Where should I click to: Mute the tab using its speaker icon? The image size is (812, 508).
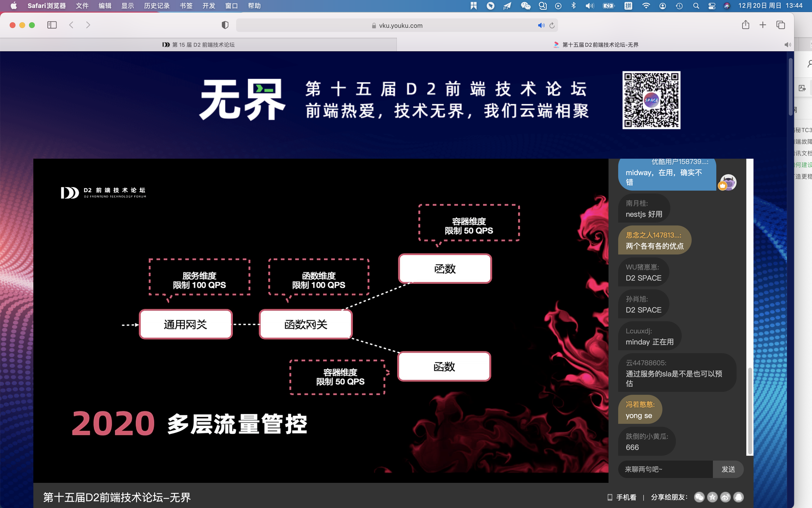[x=788, y=45]
